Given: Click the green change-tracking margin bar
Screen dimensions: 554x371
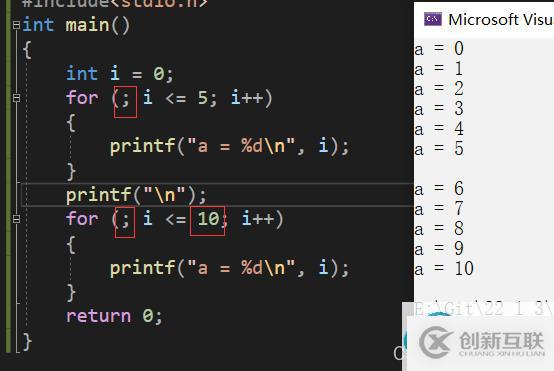Looking at the screenshot, I should pyautogui.click(x=8, y=177).
